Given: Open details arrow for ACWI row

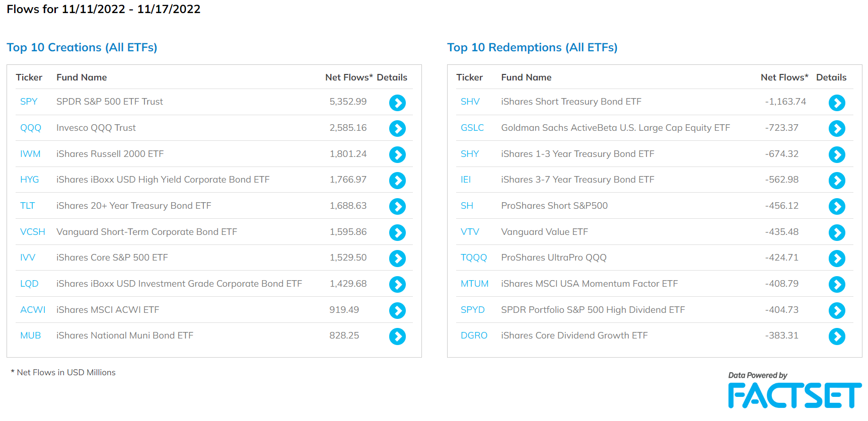Looking at the screenshot, I should click(397, 310).
